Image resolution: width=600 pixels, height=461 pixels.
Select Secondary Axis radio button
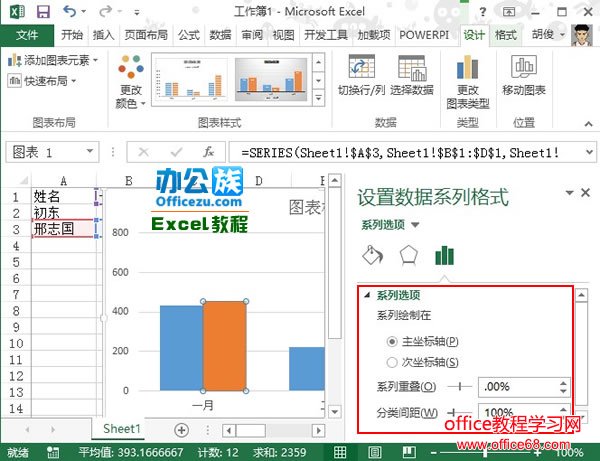(392, 362)
